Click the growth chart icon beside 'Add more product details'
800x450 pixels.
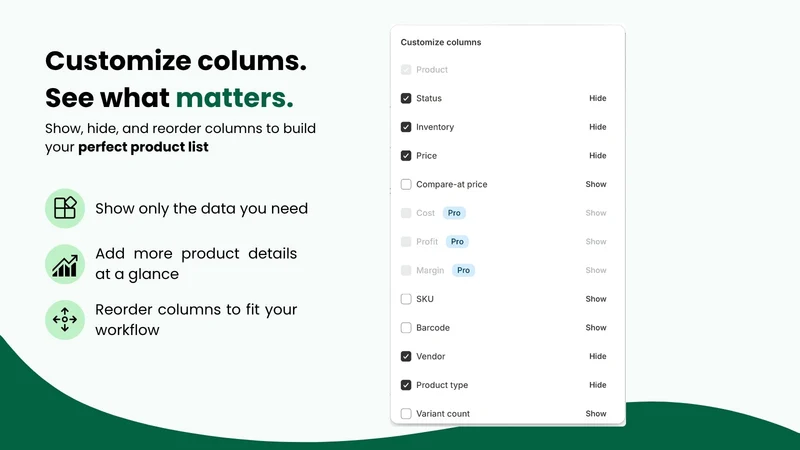pos(65,264)
